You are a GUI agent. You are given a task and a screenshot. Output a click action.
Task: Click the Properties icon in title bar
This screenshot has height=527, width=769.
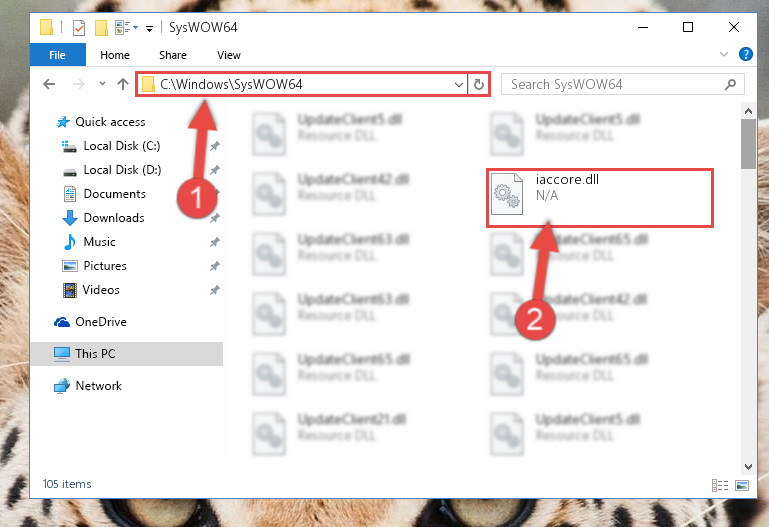pos(78,28)
